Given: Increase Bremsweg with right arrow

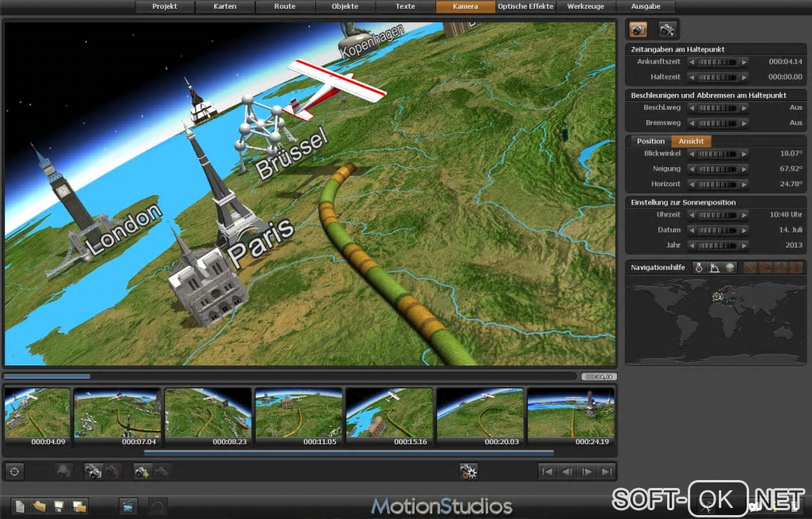Looking at the screenshot, I should click(744, 123).
